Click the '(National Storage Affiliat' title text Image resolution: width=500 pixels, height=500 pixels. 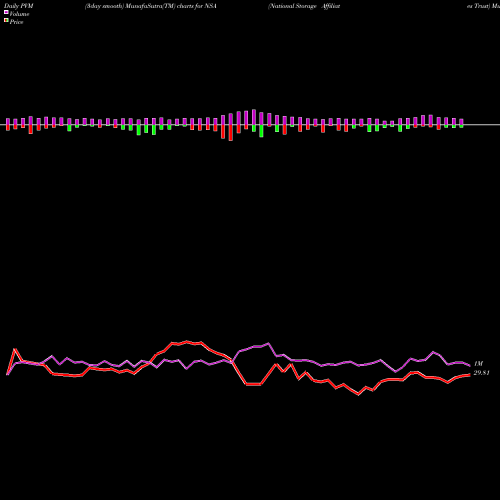coord(304,6)
